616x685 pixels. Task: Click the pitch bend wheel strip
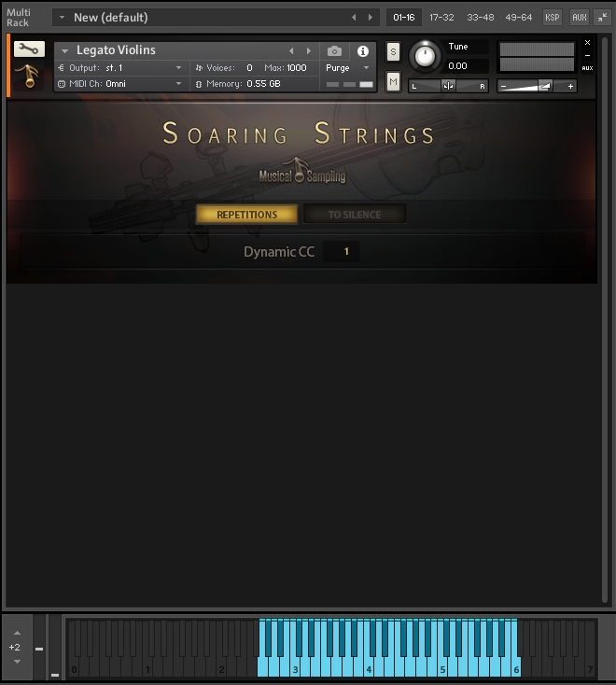click(39, 647)
